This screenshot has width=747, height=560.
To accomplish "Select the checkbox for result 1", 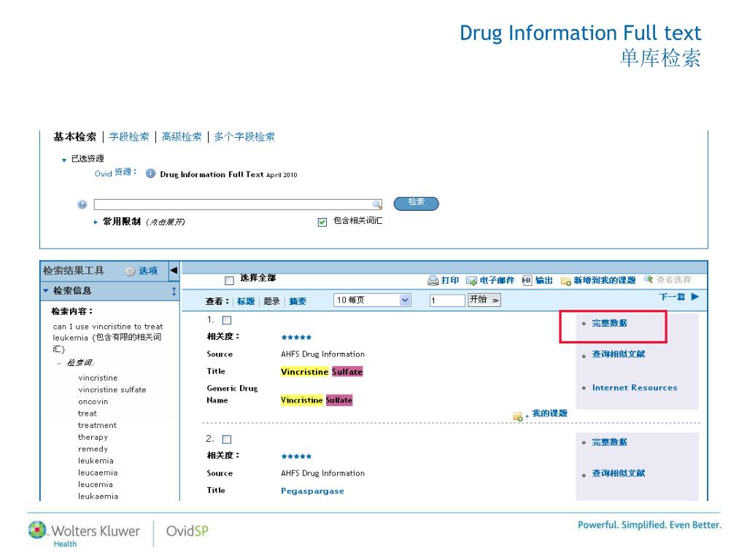I will tap(227, 320).
